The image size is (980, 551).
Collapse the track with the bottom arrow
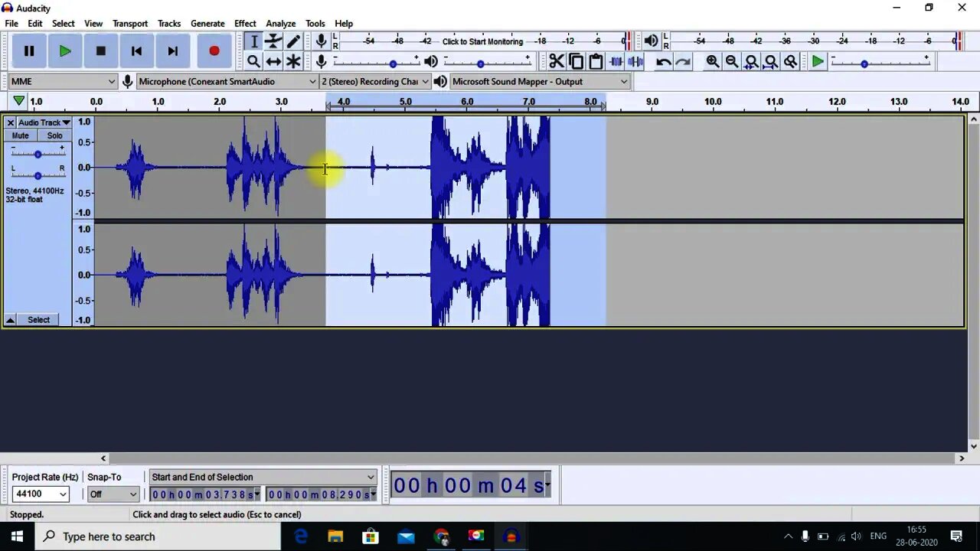click(x=11, y=320)
